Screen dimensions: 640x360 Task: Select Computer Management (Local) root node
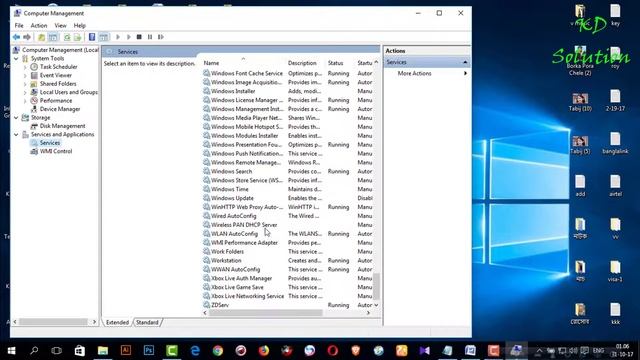(60, 50)
